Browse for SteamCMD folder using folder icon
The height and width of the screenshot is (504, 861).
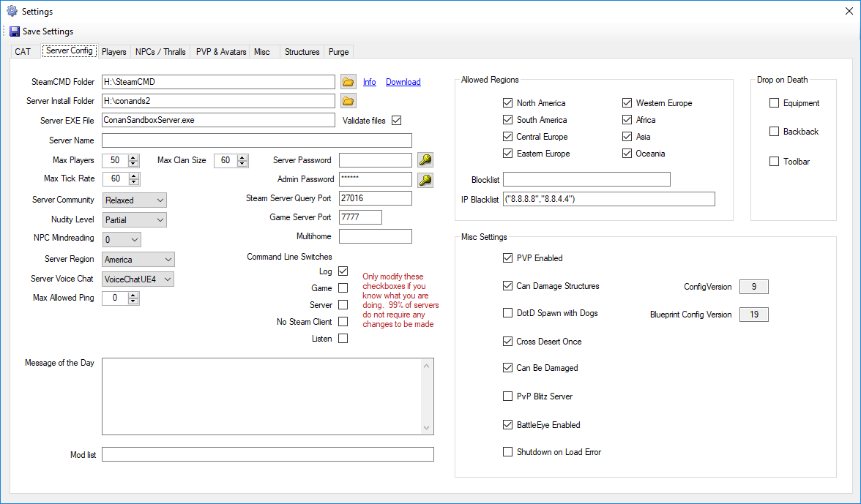coord(348,82)
